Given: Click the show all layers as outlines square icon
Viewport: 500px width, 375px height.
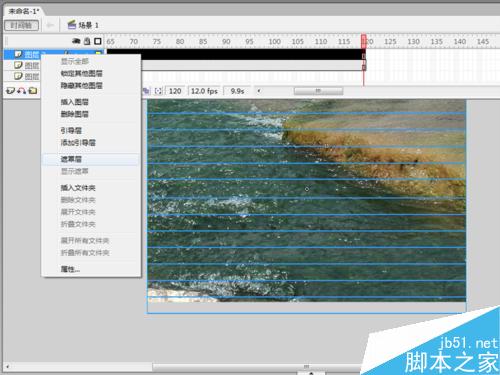Looking at the screenshot, I should coord(98,41).
